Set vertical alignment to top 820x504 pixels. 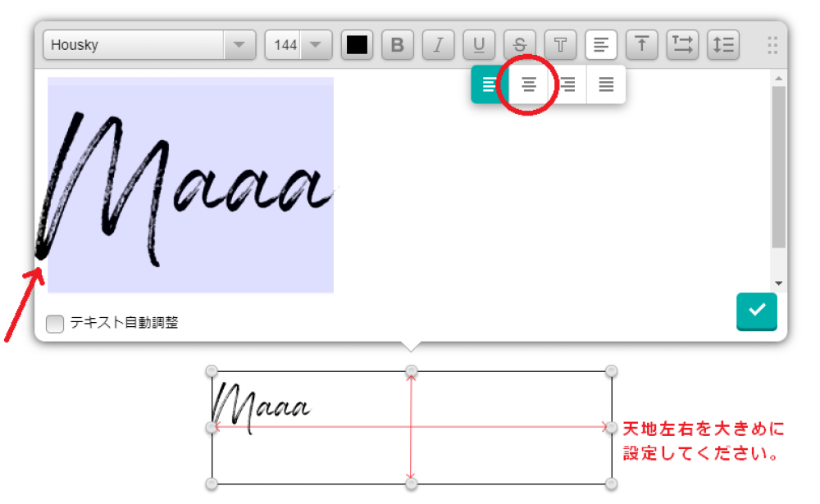pyautogui.click(x=641, y=45)
